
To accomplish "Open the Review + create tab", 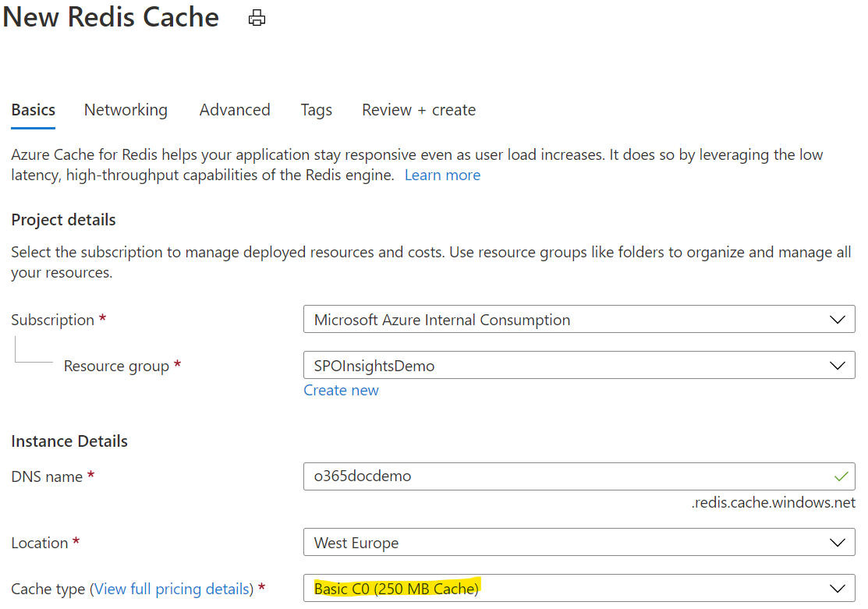I will pyautogui.click(x=419, y=110).
